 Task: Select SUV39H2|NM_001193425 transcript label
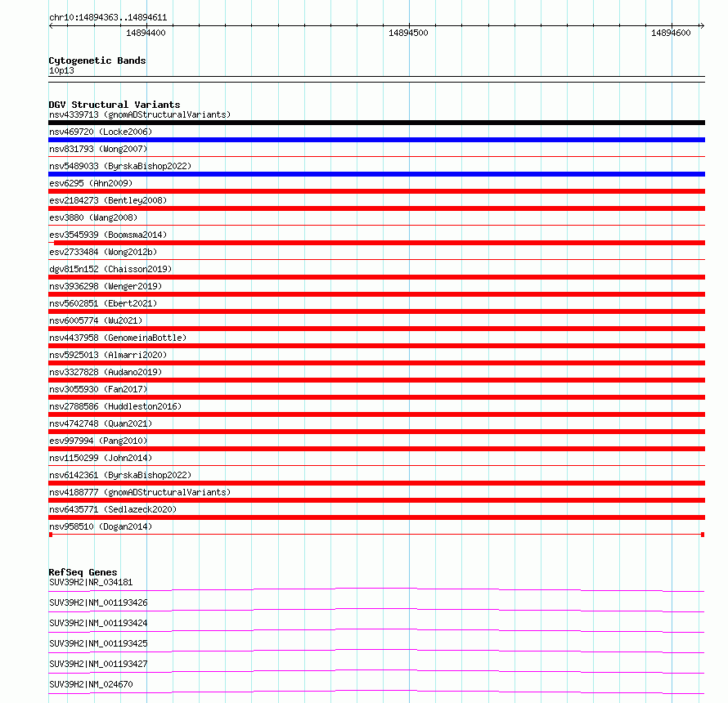pyautogui.click(x=98, y=643)
